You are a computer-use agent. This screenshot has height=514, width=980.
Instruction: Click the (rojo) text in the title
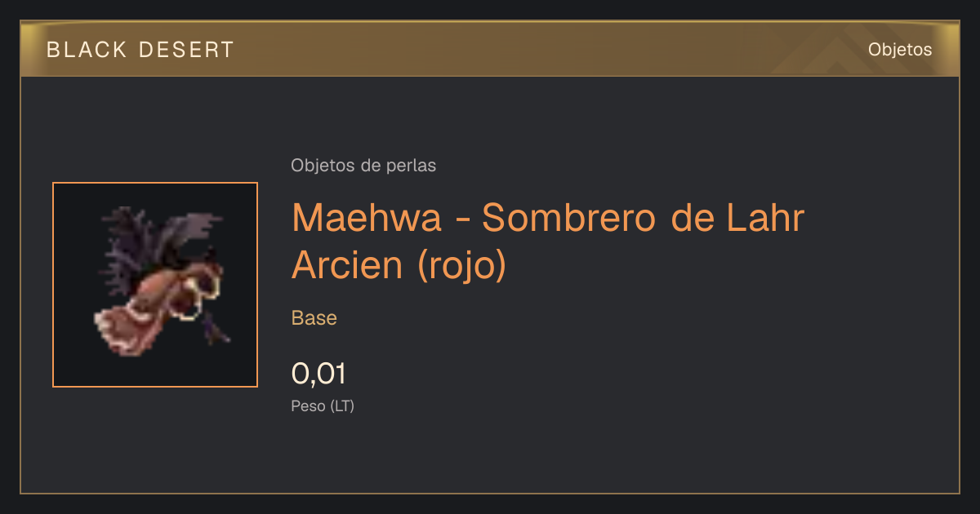(x=461, y=266)
